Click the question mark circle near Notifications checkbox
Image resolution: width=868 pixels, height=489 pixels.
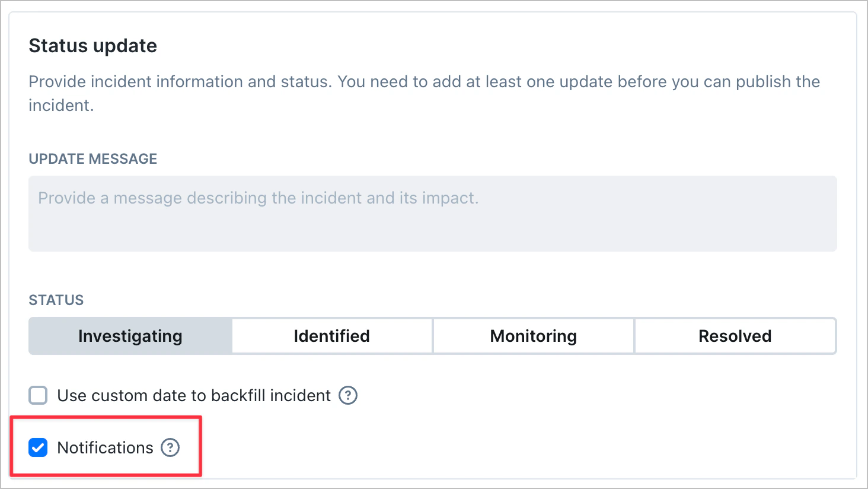(170, 447)
